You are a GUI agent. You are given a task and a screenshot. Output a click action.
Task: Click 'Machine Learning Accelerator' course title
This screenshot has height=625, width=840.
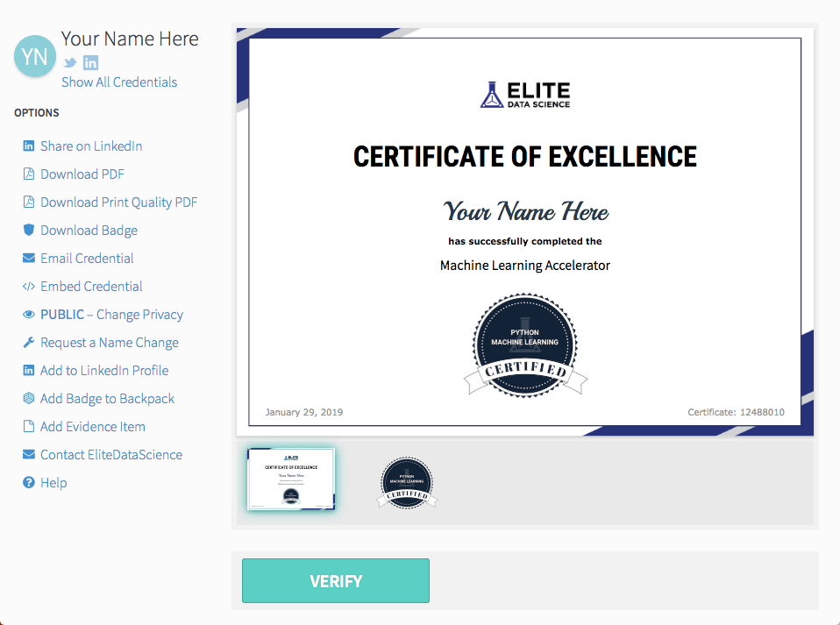click(x=525, y=265)
